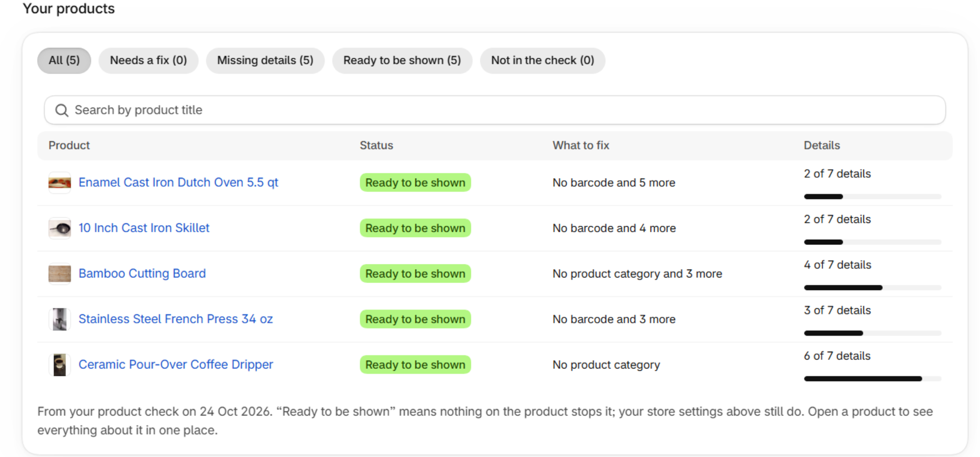Open Stainless Steel French Press 34 oz link
Screen dimensions: 980x457
(175, 319)
